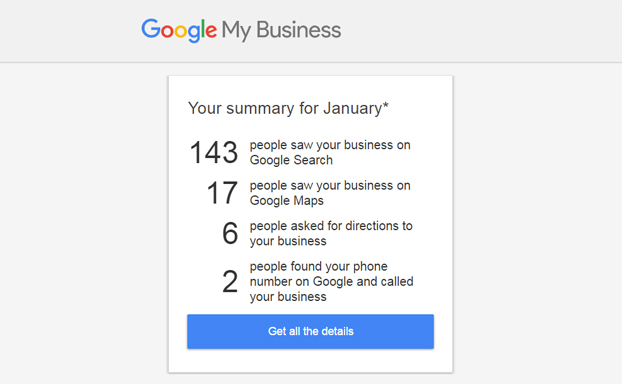Click the word January in the heading
The image size is (622, 384).
point(353,109)
